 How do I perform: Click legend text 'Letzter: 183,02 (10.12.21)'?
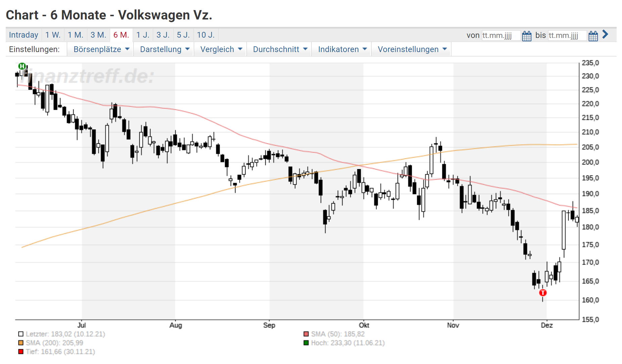tap(65, 334)
